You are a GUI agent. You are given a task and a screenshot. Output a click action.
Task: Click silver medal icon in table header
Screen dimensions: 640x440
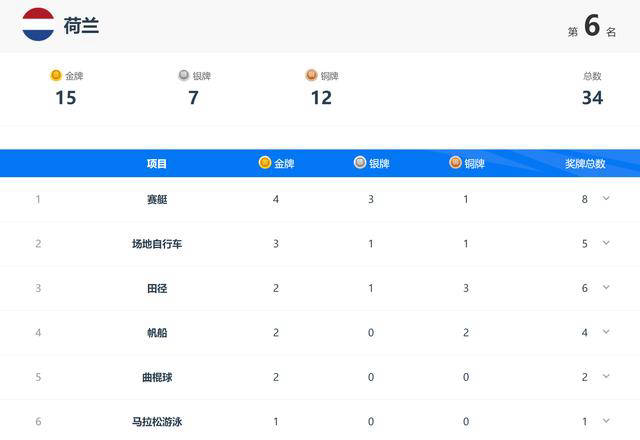pos(360,162)
